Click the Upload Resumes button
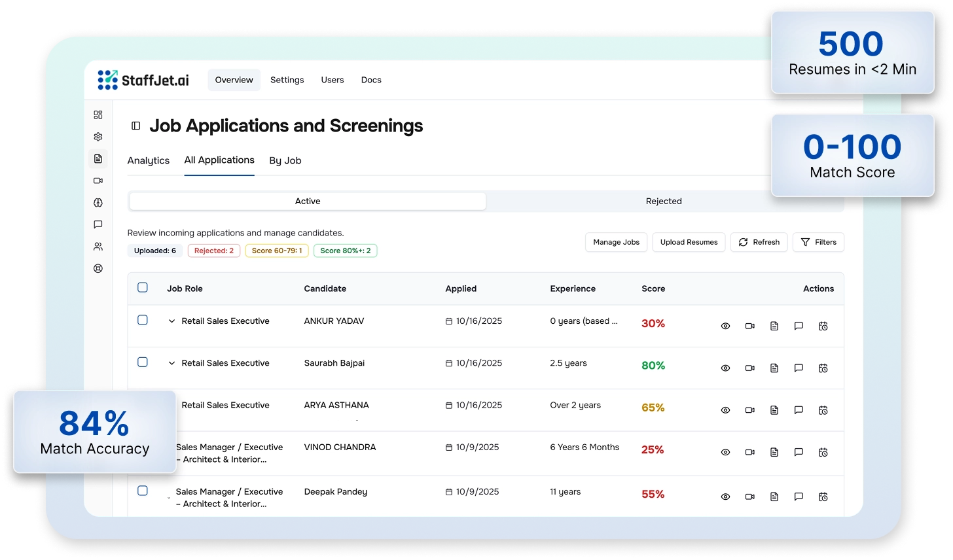 click(x=689, y=242)
